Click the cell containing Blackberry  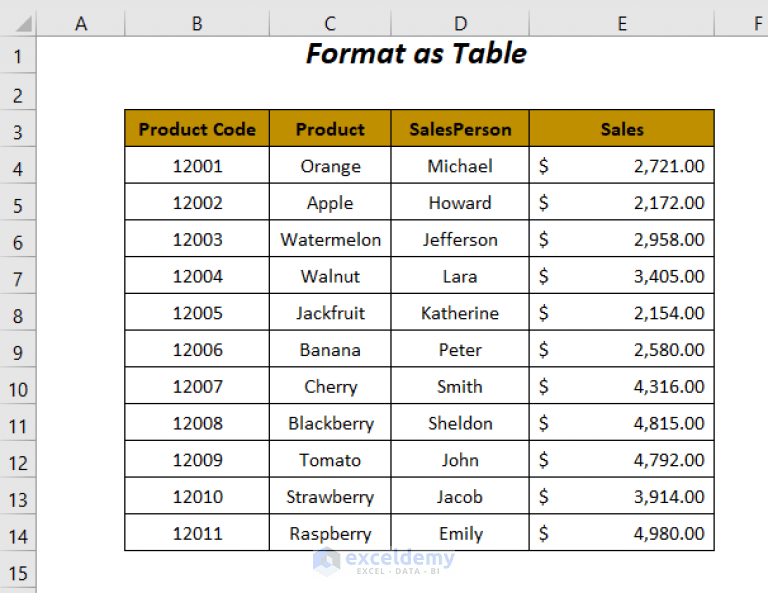click(330, 423)
